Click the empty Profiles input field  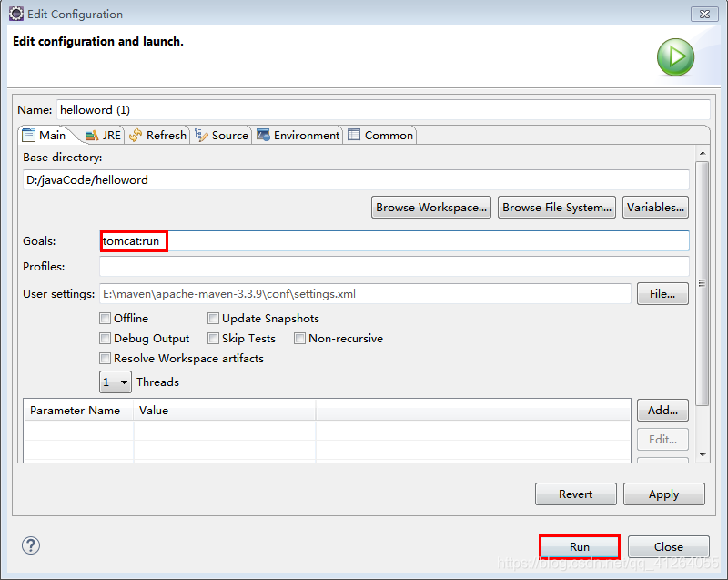[394, 266]
